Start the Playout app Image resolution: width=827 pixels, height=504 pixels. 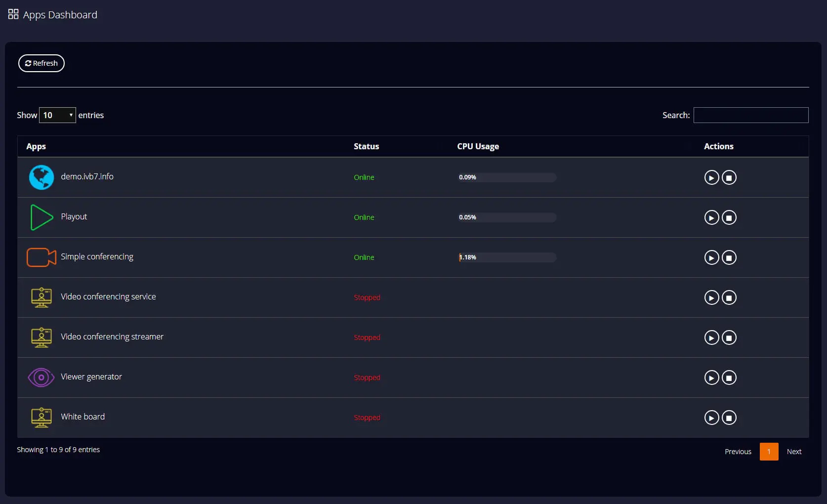[x=711, y=217]
